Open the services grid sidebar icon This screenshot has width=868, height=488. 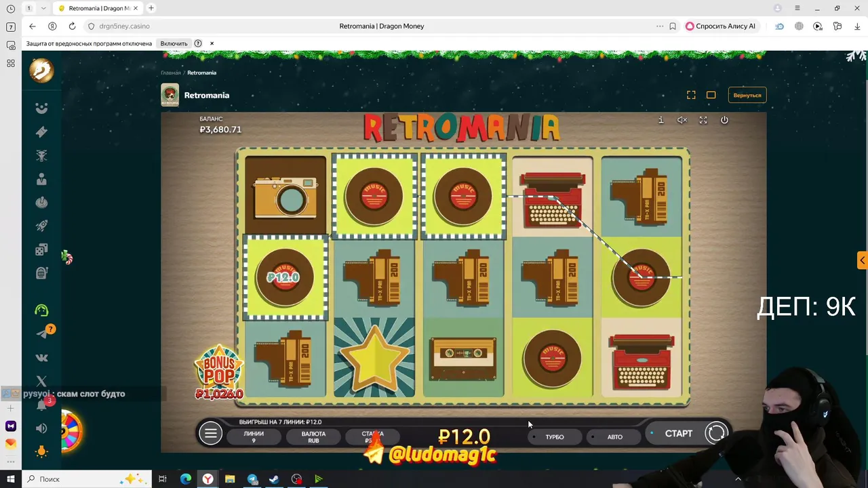click(x=10, y=63)
